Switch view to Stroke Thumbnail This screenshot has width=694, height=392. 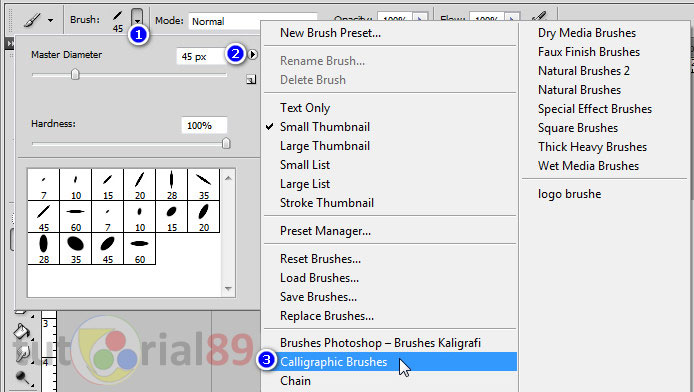pyautogui.click(x=327, y=203)
